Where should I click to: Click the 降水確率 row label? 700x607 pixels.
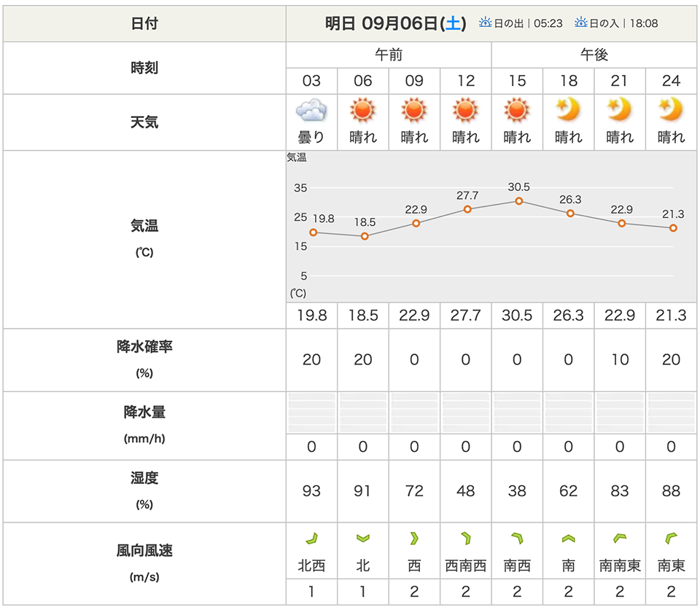pos(144,348)
